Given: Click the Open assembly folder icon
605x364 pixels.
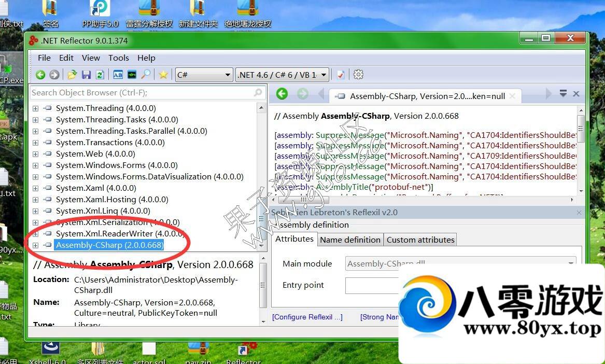Looking at the screenshot, I should click(x=72, y=75).
